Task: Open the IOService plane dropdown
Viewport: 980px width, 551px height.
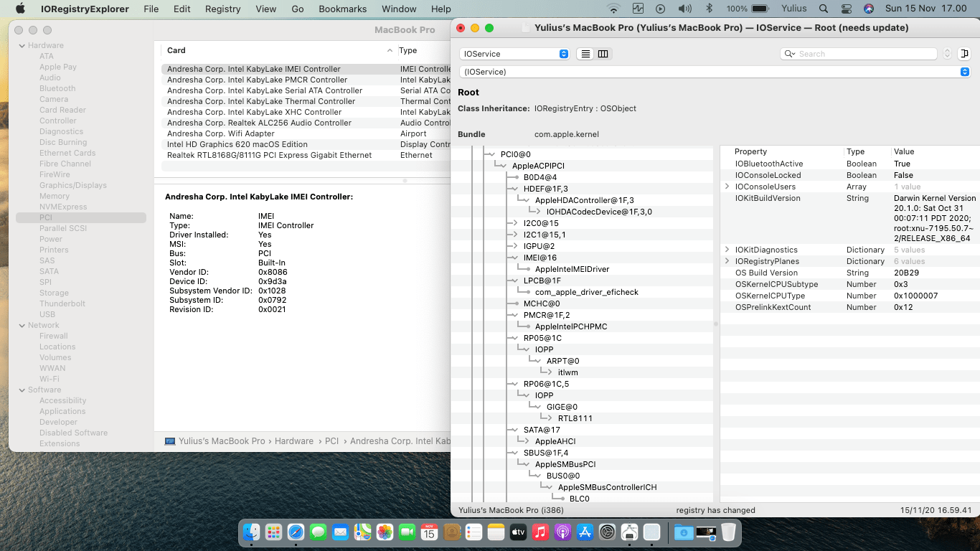Action: (x=514, y=54)
